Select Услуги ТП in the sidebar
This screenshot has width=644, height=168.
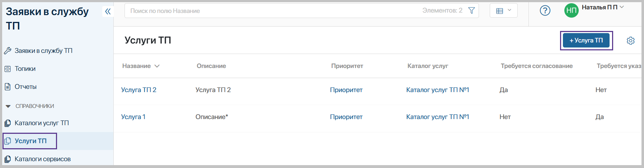[30, 141]
